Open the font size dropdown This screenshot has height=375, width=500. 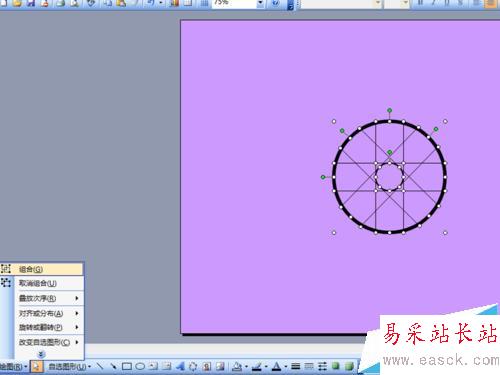(405, 3)
